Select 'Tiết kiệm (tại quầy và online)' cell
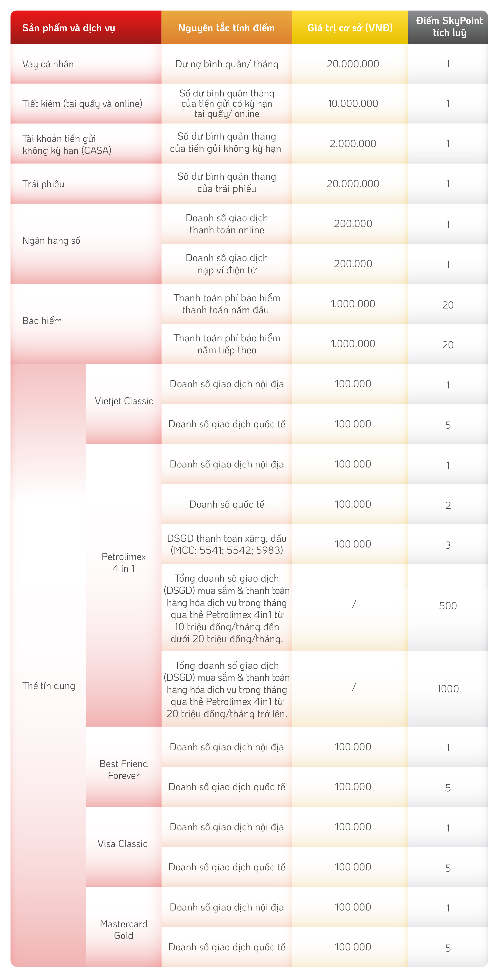 click(x=86, y=103)
